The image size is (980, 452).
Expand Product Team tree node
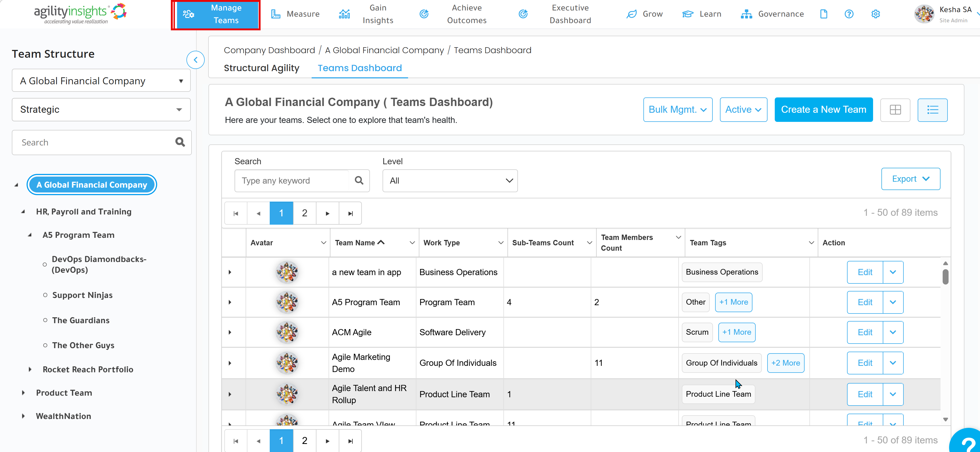[23, 393]
